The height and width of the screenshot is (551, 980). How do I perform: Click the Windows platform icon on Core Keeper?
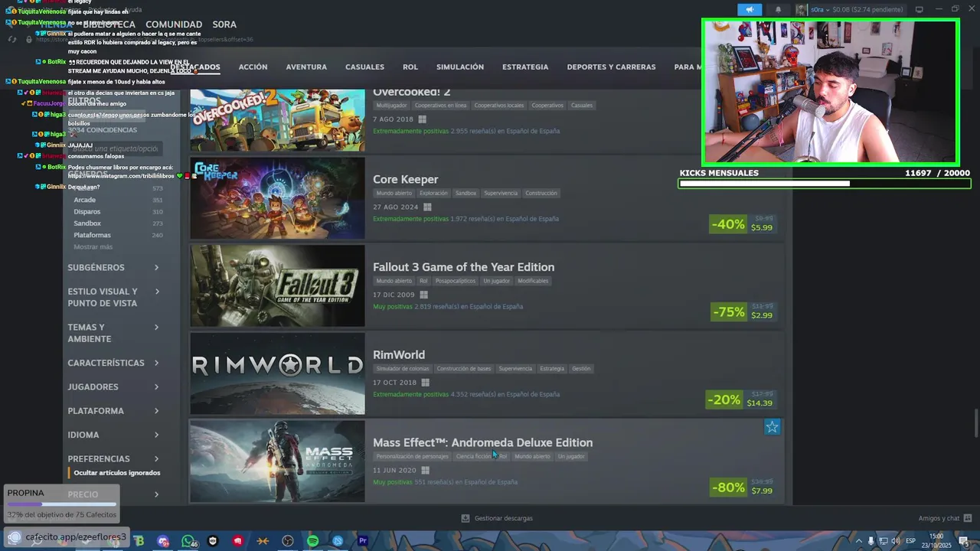tap(427, 207)
